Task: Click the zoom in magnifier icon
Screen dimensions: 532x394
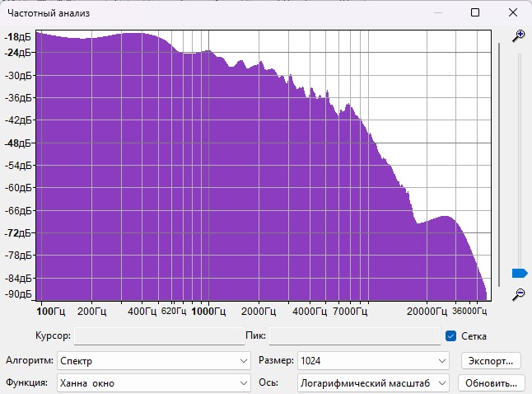Action: pos(519,35)
